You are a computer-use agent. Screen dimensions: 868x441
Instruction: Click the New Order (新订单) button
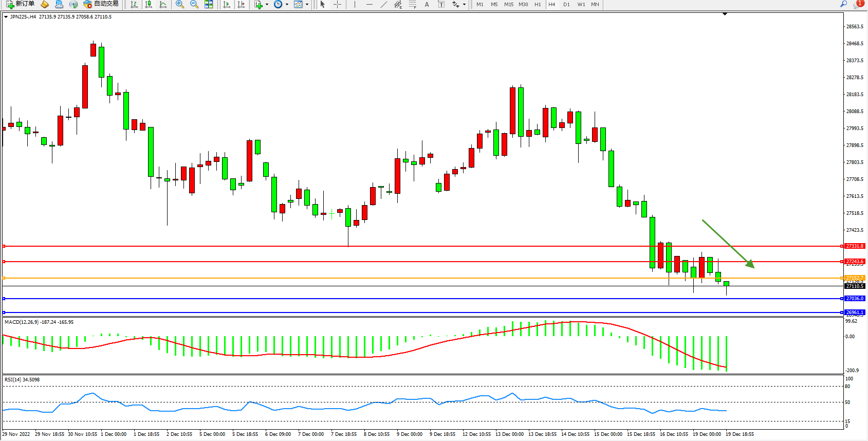coord(21,4)
